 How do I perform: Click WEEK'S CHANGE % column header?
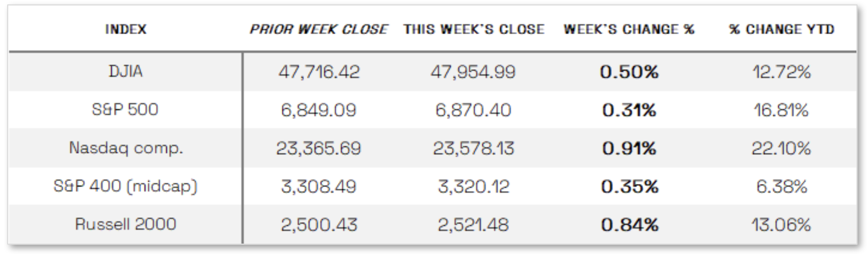click(x=629, y=29)
